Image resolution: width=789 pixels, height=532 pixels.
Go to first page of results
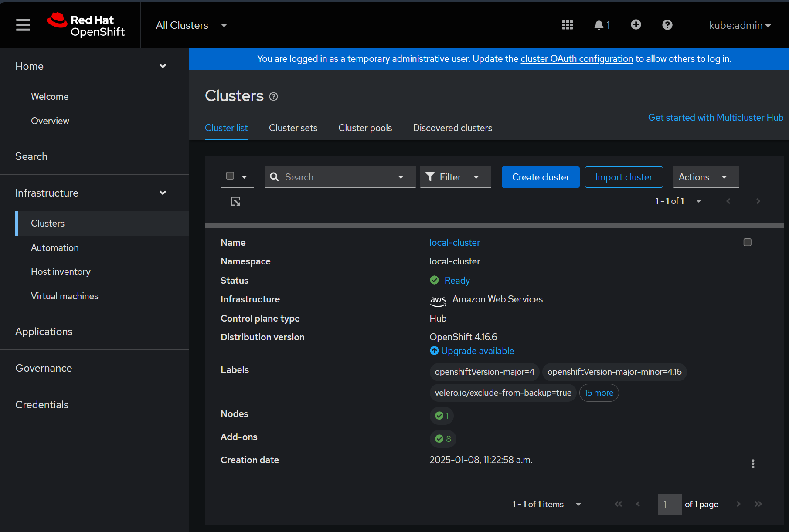pyautogui.click(x=618, y=504)
